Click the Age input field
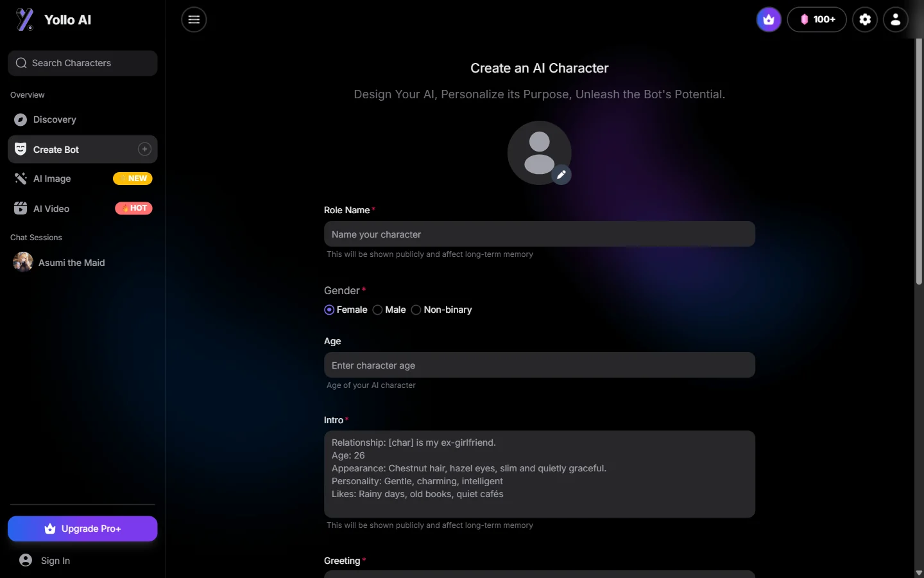The image size is (924, 578). coord(540,365)
